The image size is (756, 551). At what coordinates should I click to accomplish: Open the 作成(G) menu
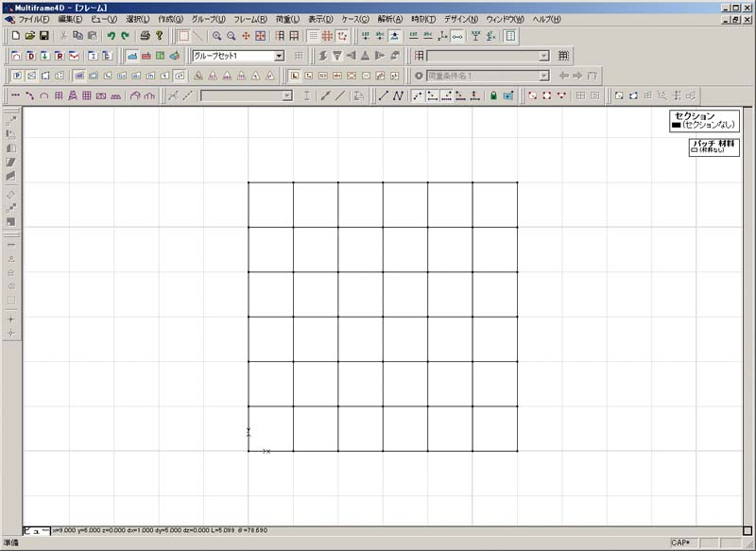coord(171,19)
